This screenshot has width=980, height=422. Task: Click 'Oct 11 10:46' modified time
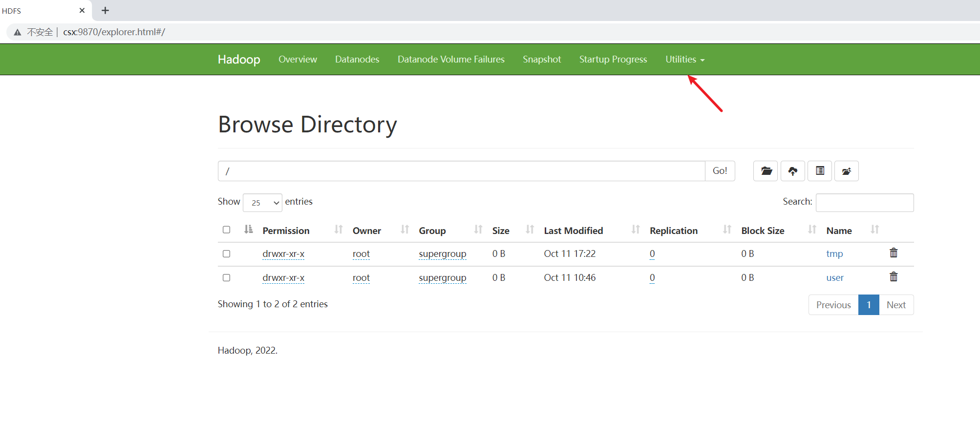click(570, 277)
